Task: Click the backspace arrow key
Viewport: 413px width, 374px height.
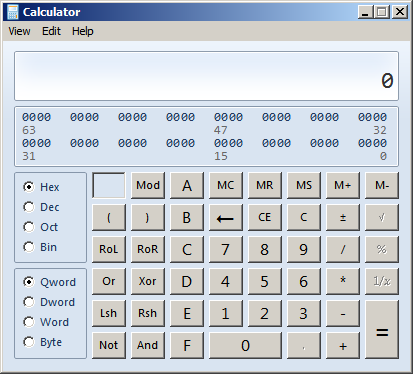Action: (226, 217)
